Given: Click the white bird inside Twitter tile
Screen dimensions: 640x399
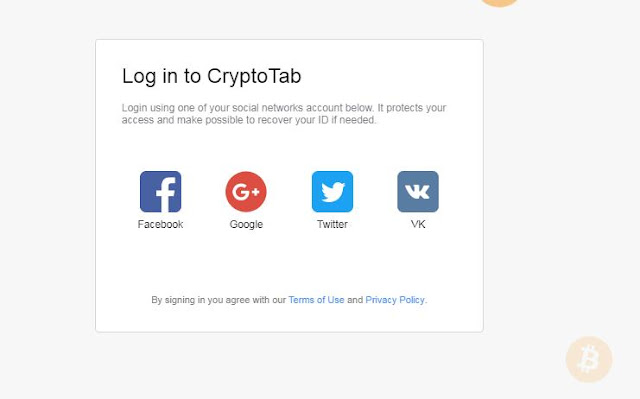Looking at the screenshot, I should coord(333,192).
